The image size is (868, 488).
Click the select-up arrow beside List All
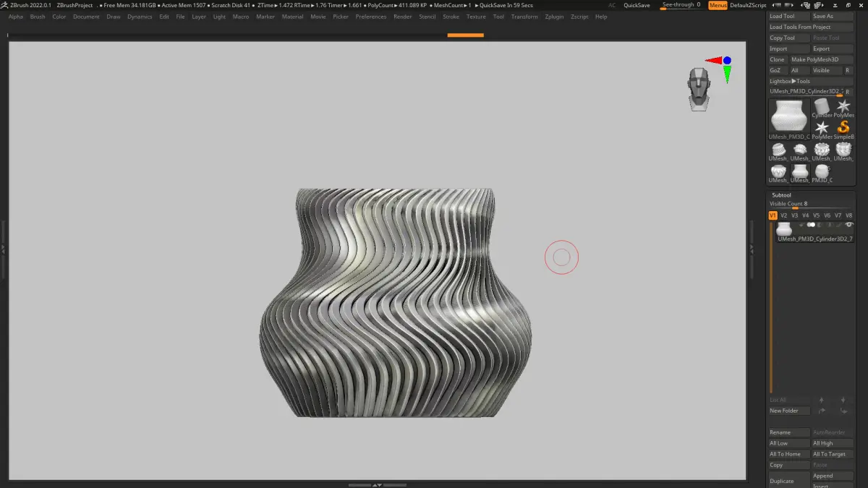(822, 400)
